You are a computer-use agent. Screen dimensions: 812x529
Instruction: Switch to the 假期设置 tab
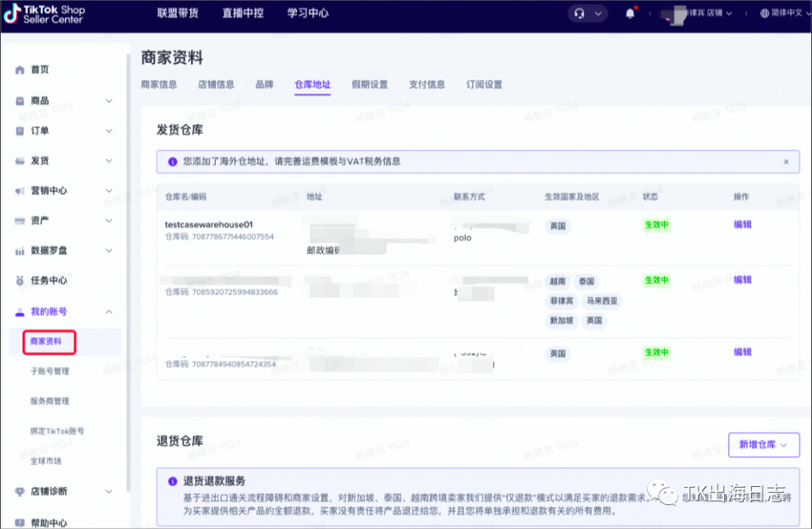[369, 84]
